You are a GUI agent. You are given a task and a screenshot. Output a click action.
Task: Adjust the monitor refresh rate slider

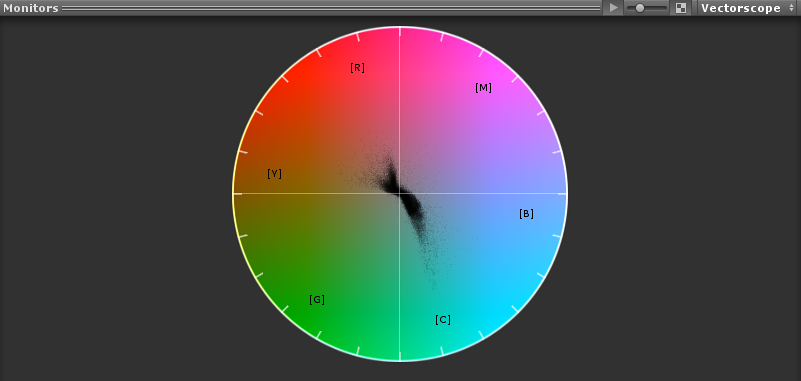[x=647, y=8]
